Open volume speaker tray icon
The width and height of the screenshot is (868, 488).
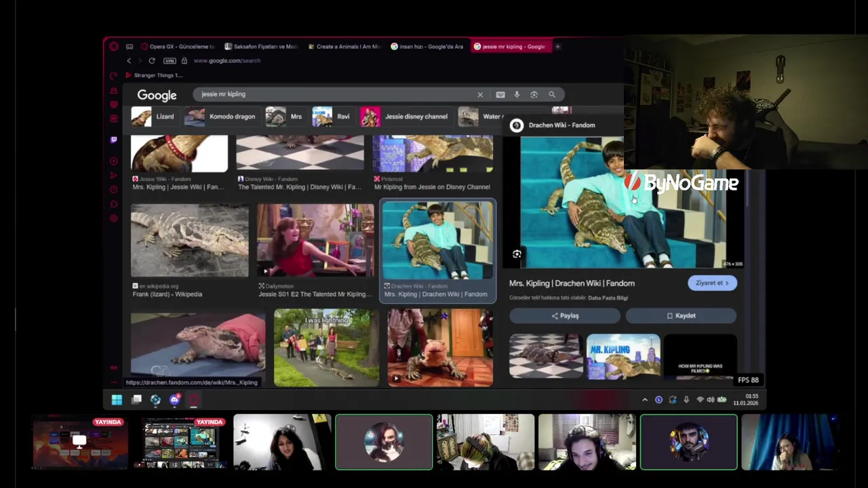(711, 400)
